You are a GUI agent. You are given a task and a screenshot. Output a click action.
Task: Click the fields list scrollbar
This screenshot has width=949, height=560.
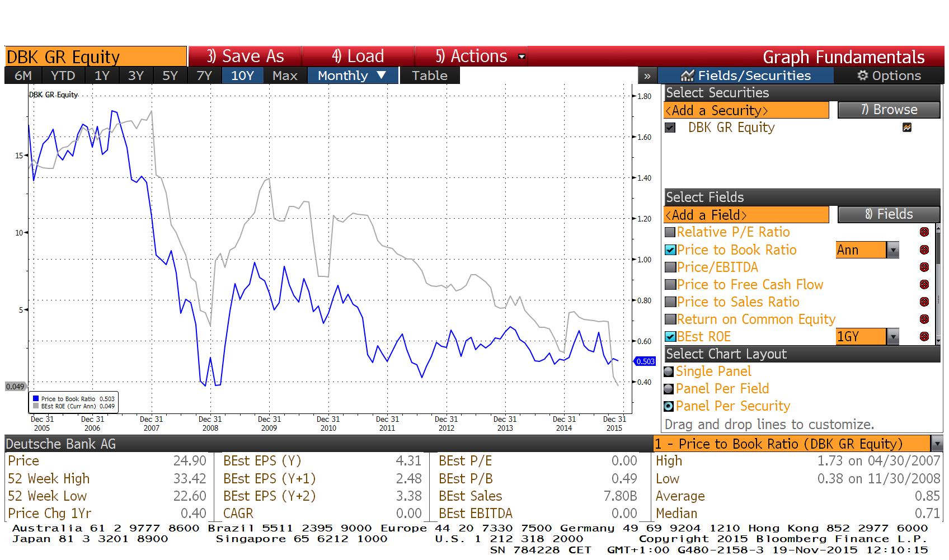tap(938, 285)
